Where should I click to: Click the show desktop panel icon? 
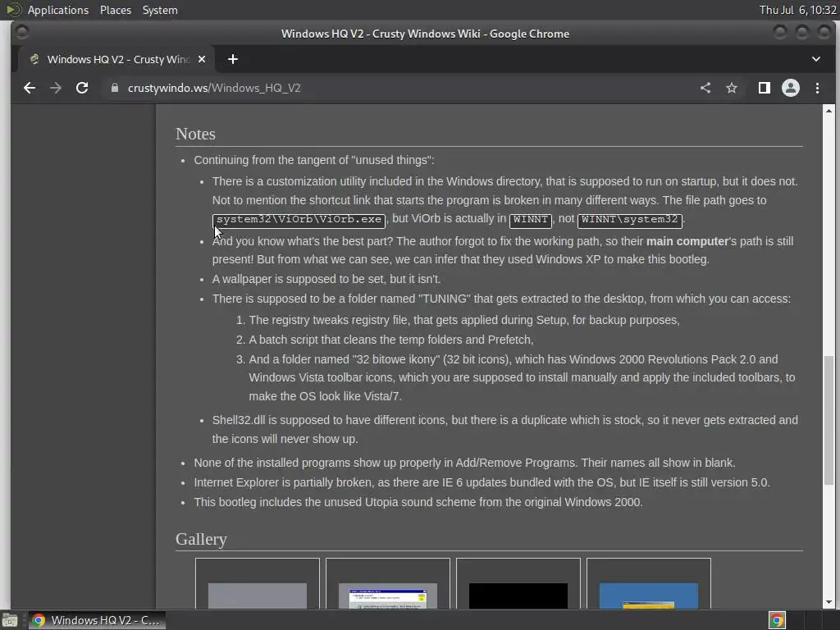point(9,621)
